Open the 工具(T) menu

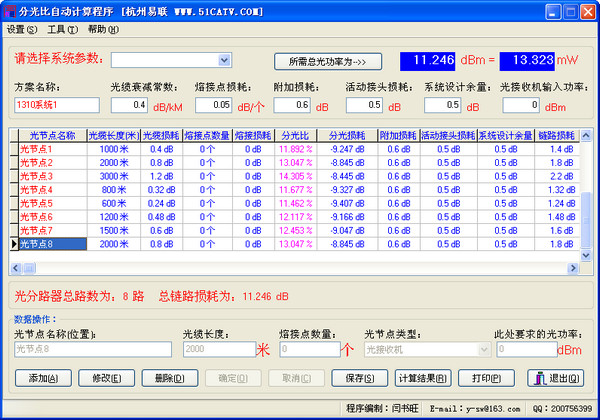point(62,29)
